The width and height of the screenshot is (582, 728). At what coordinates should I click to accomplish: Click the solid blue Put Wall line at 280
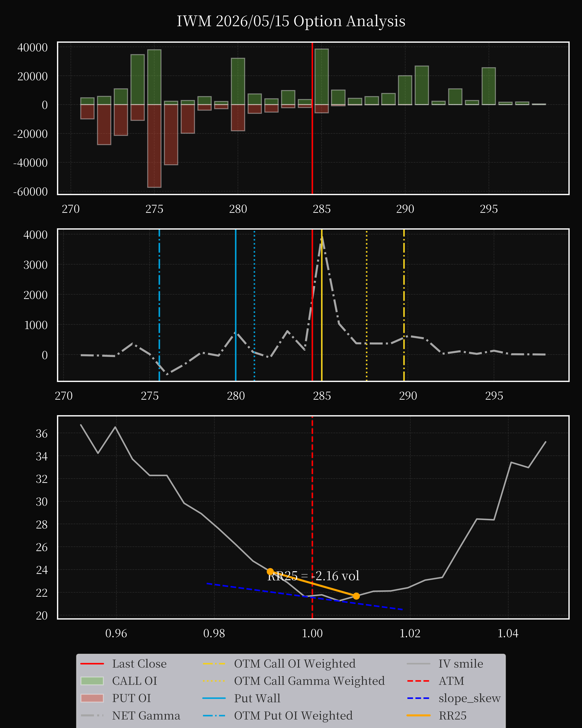(x=235, y=305)
